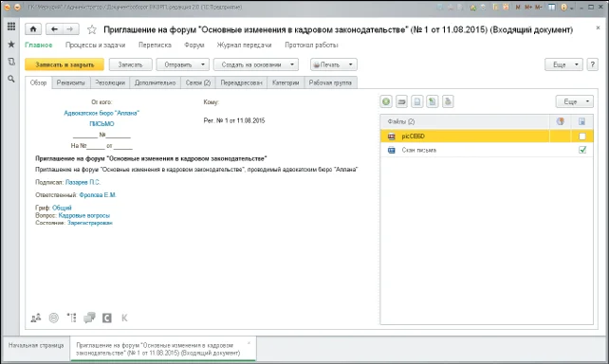
Task: Click the M memory icon in title bar
Action: [518, 8]
